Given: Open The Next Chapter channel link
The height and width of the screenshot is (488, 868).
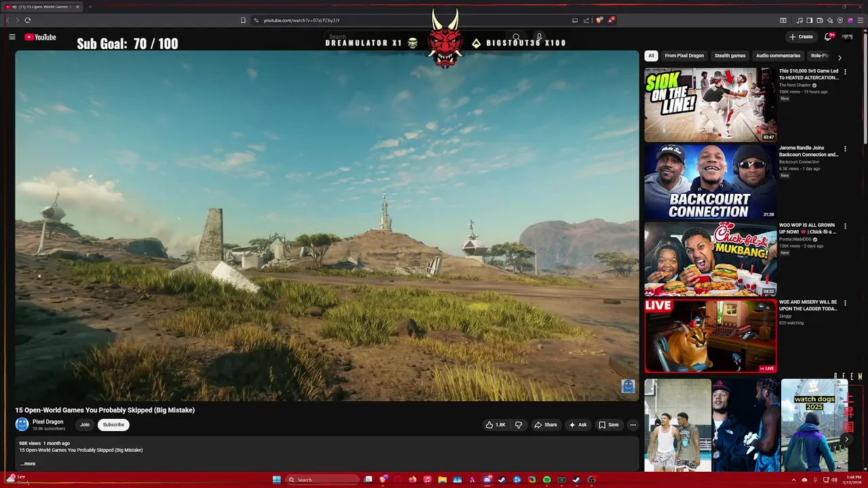Looking at the screenshot, I should 795,85.
